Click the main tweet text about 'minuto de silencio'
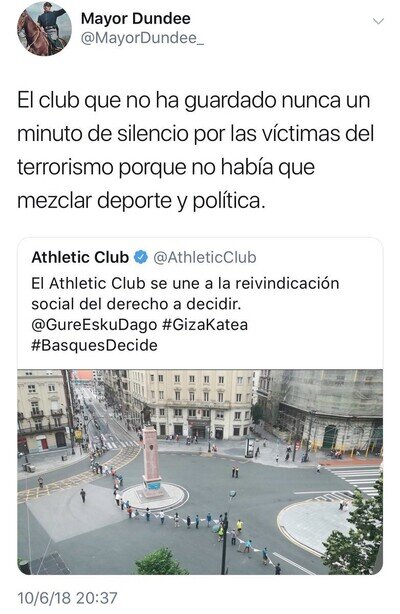This screenshot has width=400, height=614. 195,150
